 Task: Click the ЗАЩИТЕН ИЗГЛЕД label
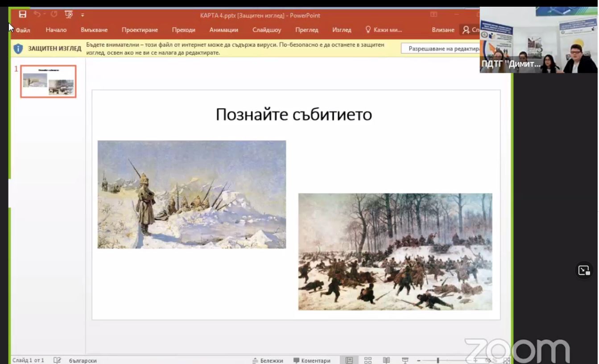click(54, 48)
